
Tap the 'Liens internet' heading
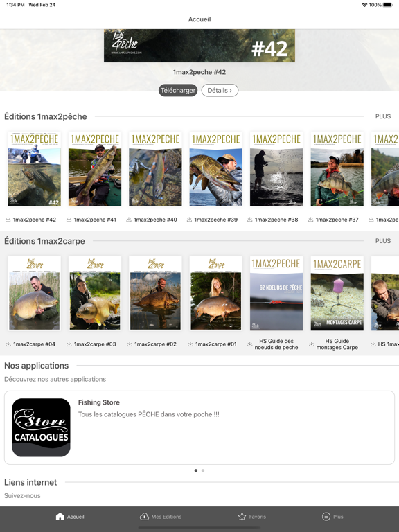pos(30,482)
